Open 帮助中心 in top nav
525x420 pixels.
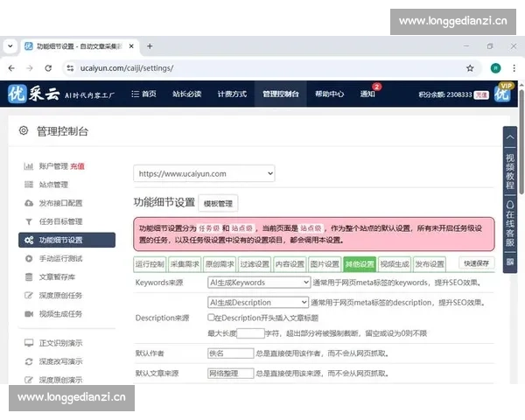[x=330, y=94]
